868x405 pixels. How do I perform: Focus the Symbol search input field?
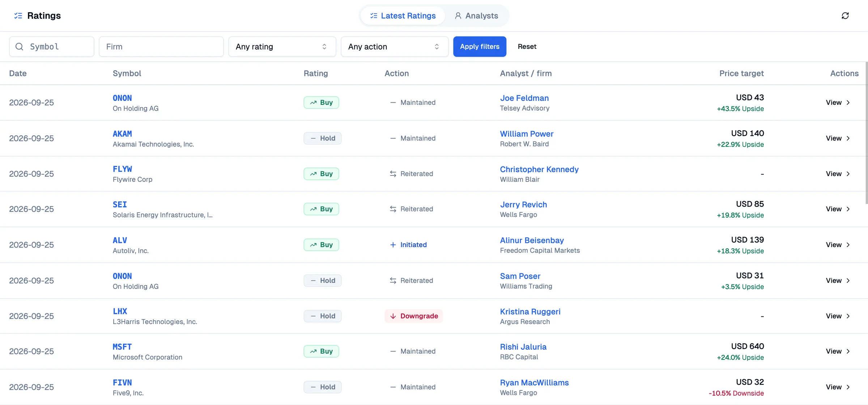click(x=52, y=47)
